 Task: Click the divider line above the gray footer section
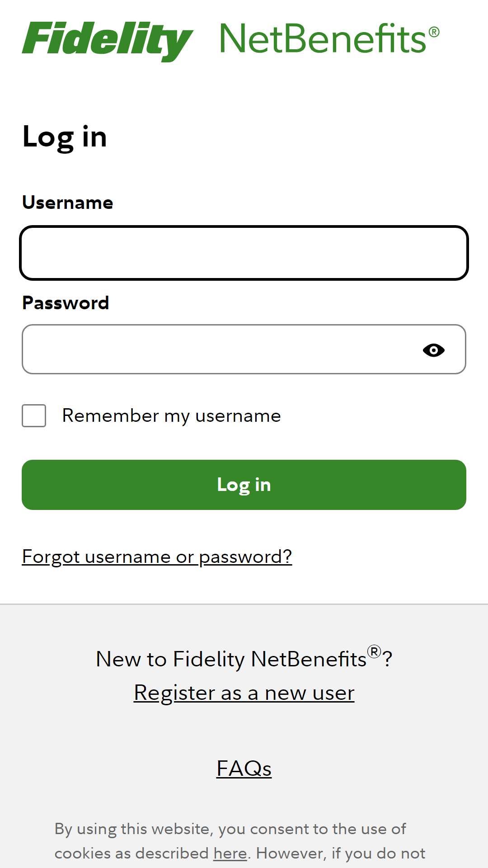point(244,604)
